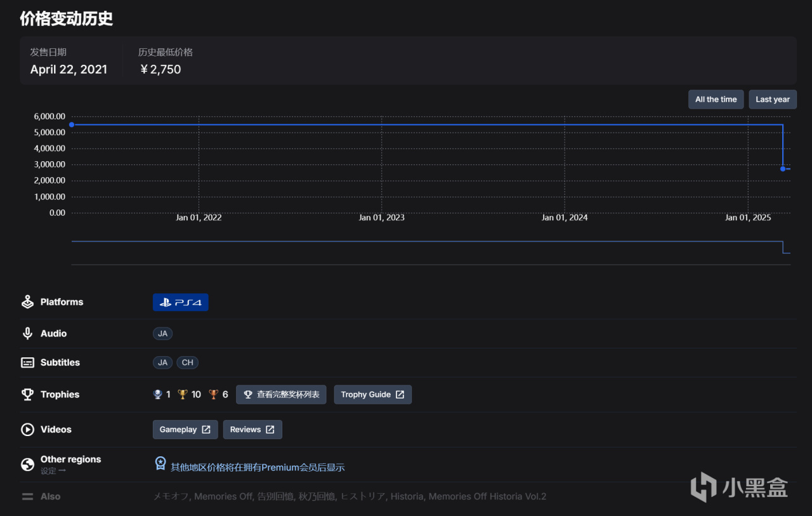Image resolution: width=812 pixels, height=516 pixels.
Task: Click the Memories Off Historia Vol.2 alias text
Action: 487,496
